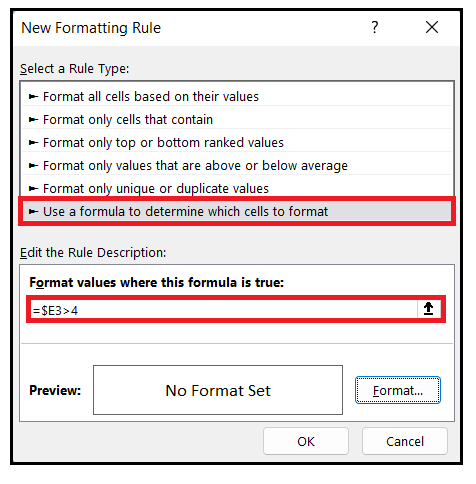The width and height of the screenshot is (476, 484).
Task: Click arrow bullet beside 'Format all cells based on their values'
Action: (x=33, y=97)
